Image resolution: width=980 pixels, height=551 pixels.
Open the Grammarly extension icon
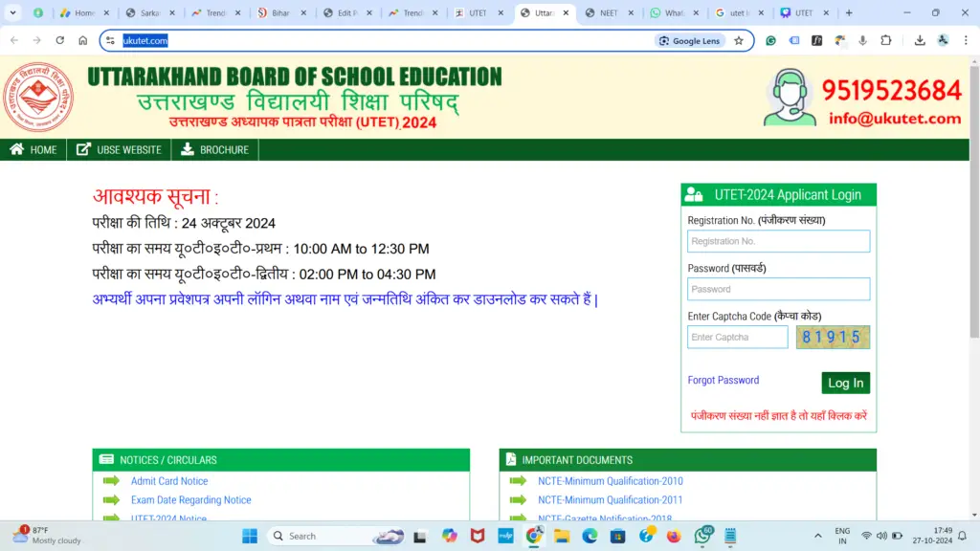771,40
